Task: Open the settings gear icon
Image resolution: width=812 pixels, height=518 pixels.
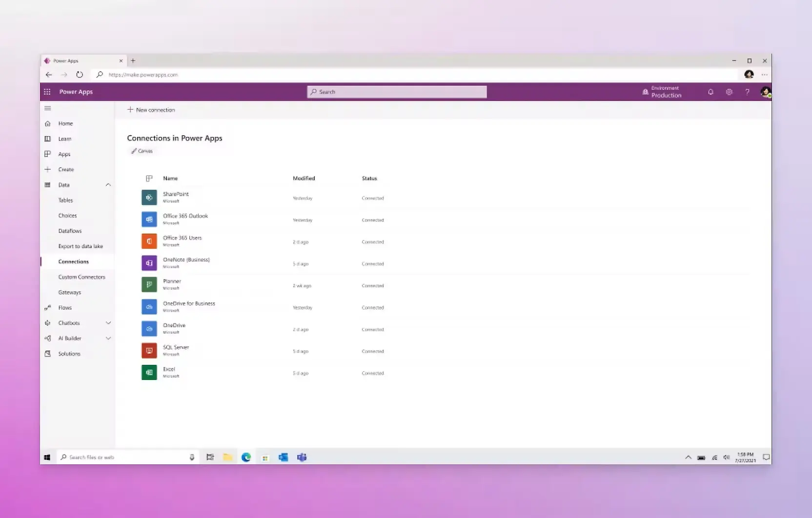Action: pyautogui.click(x=729, y=92)
